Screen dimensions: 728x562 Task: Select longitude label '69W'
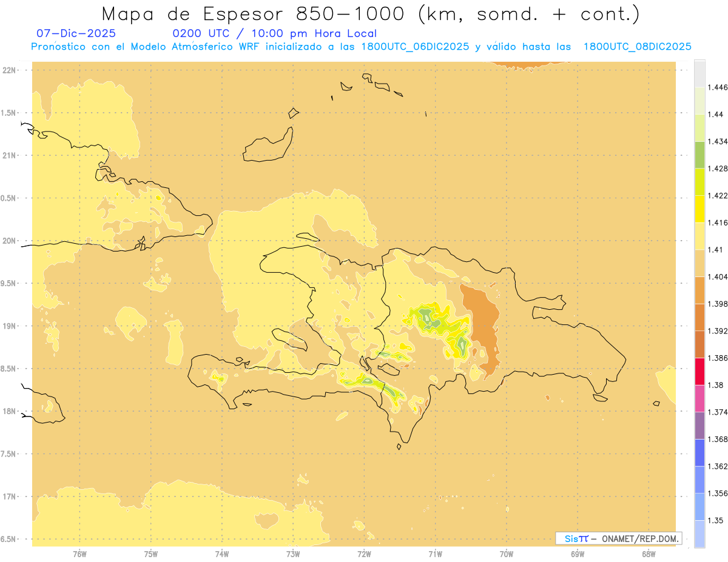(578, 554)
